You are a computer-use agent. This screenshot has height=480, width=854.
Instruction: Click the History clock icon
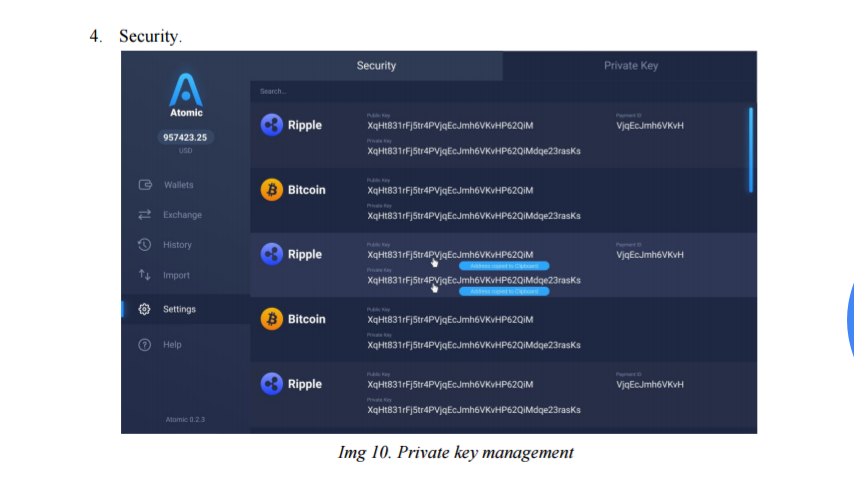click(x=144, y=245)
